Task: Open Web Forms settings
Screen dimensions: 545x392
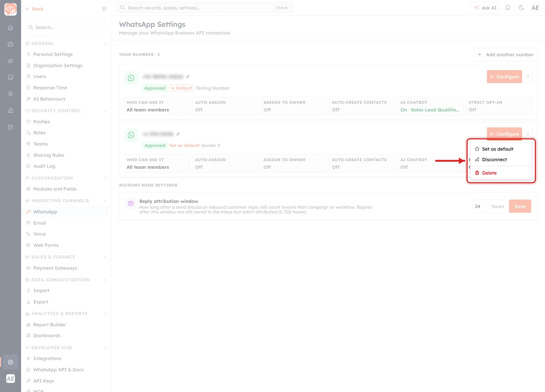Action: coord(46,245)
